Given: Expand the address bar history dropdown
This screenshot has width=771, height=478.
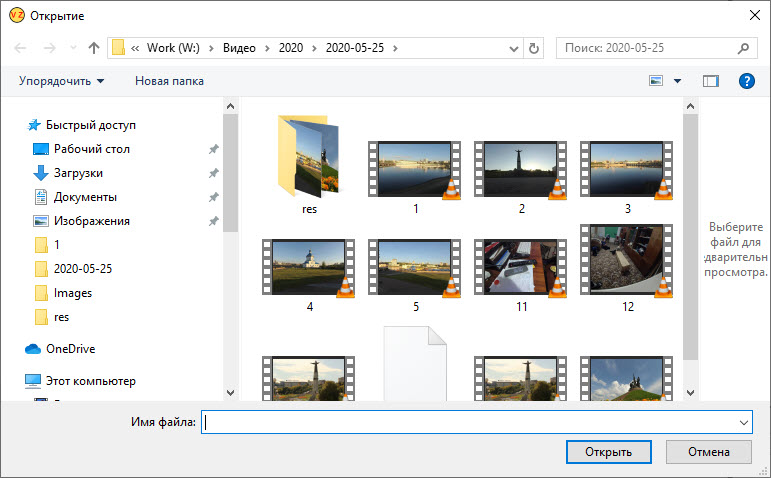Looking at the screenshot, I should click(x=514, y=48).
